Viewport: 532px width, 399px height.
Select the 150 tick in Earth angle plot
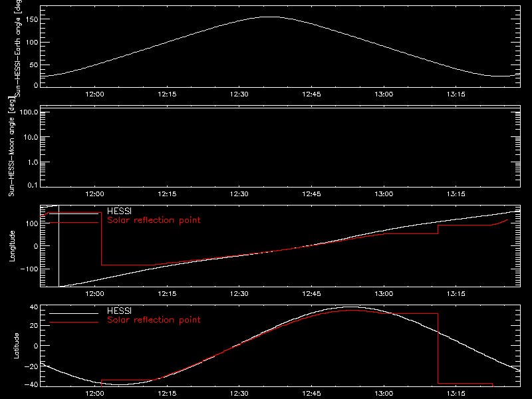32,19
